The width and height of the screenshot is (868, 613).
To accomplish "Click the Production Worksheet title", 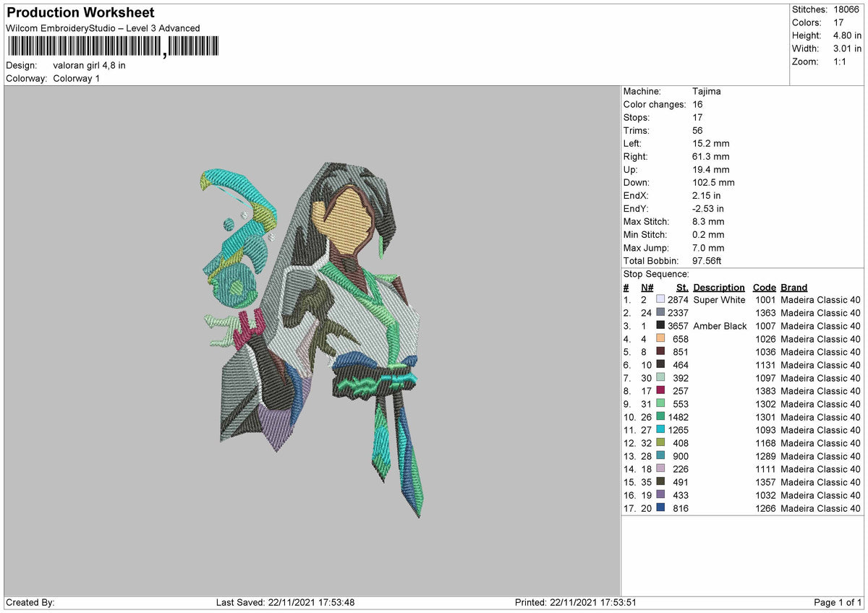I will pos(80,13).
